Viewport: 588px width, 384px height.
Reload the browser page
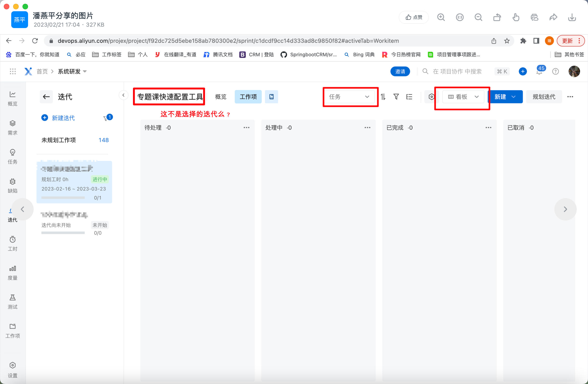tap(35, 41)
